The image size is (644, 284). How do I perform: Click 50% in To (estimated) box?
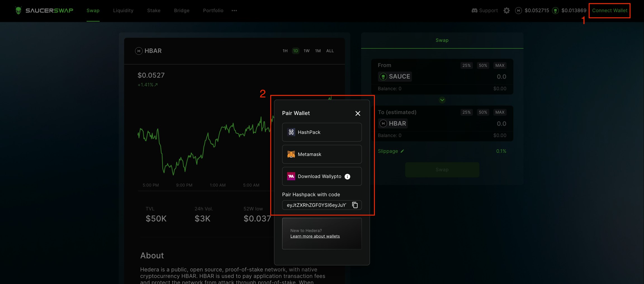pyautogui.click(x=483, y=112)
